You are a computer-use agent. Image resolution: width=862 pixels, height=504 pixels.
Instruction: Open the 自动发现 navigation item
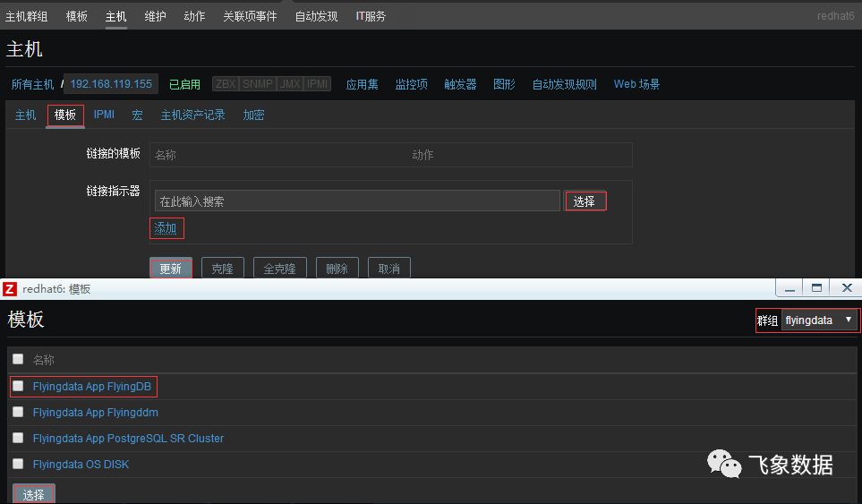pos(316,16)
